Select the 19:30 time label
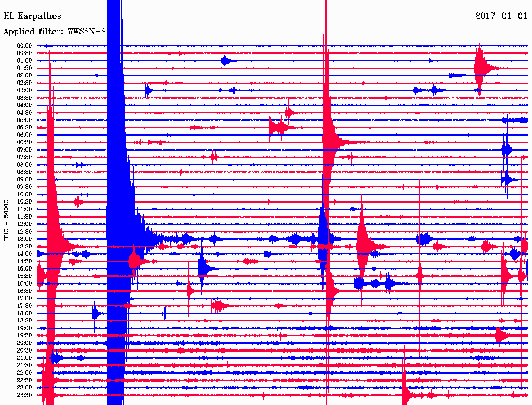 point(24,335)
